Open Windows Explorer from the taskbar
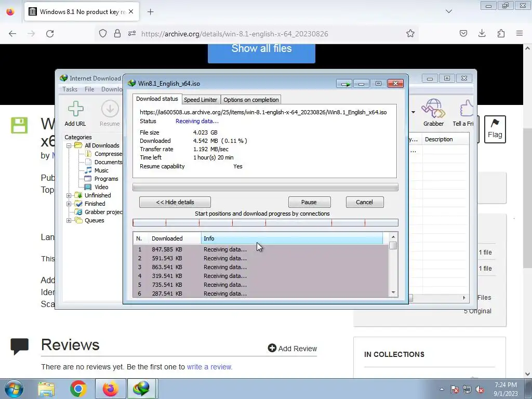This screenshot has width=532, height=399. pyautogui.click(x=46, y=389)
